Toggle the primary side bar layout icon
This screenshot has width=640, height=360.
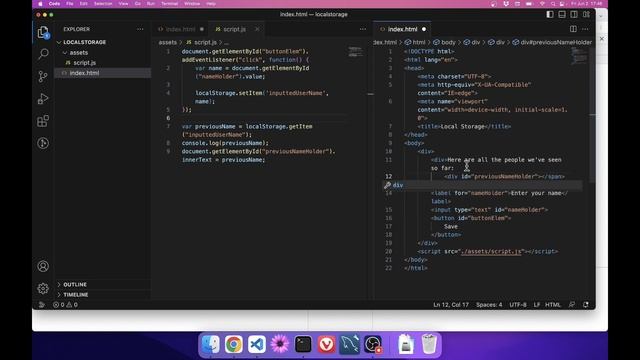click(x=550, y=14)
